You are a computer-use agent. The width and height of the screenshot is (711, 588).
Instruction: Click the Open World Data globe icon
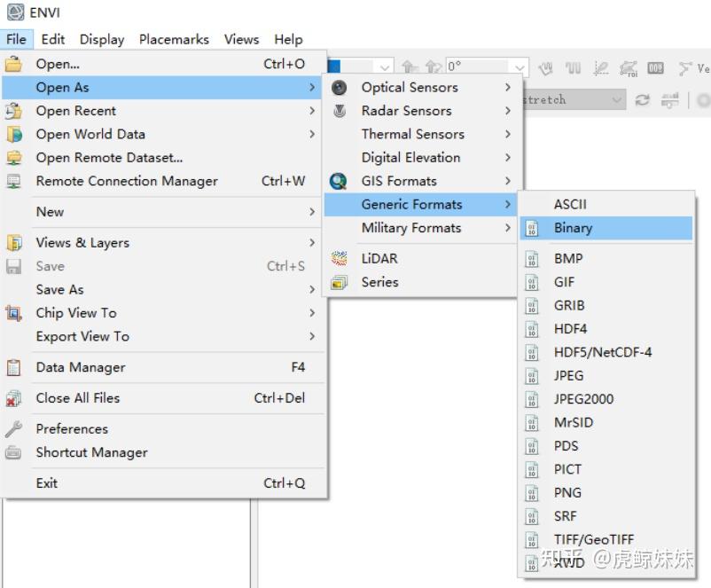point(14,134)
